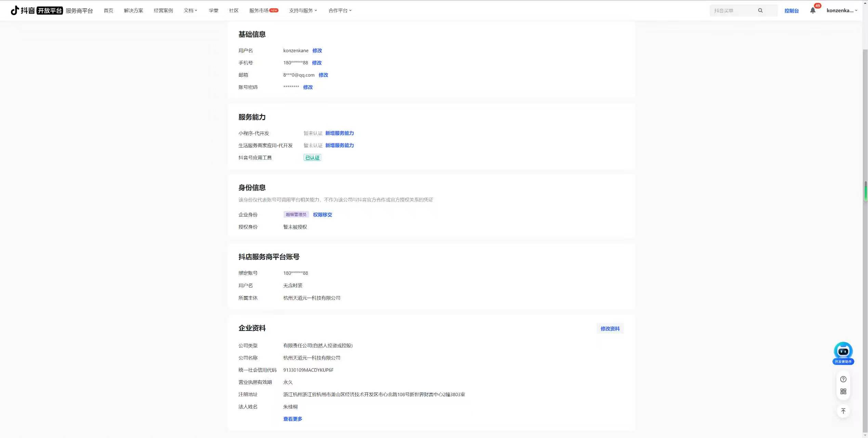Click the back to top arrow icon
Image resolution: width=868 pixels, height=438 pixels.
click(843, 411)
